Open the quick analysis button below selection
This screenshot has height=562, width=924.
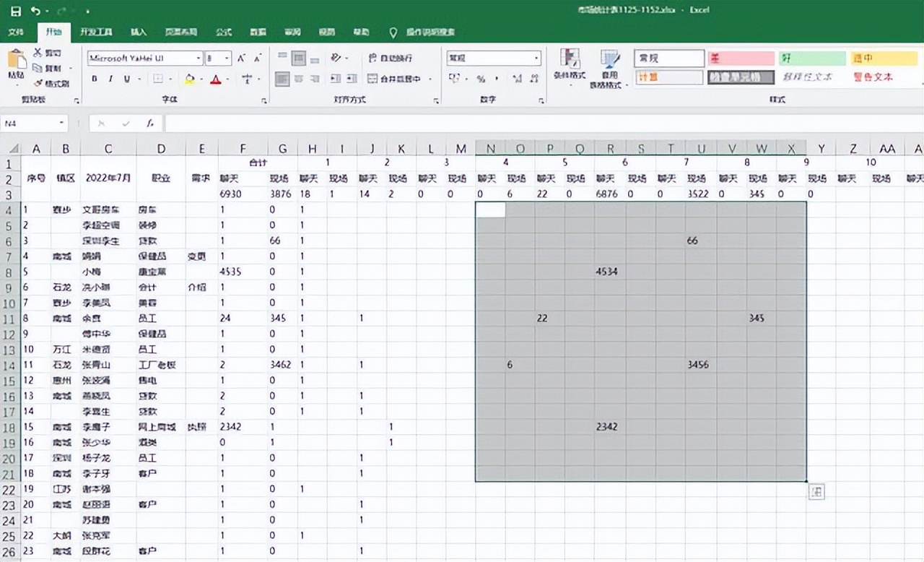(x=816, y=492)
